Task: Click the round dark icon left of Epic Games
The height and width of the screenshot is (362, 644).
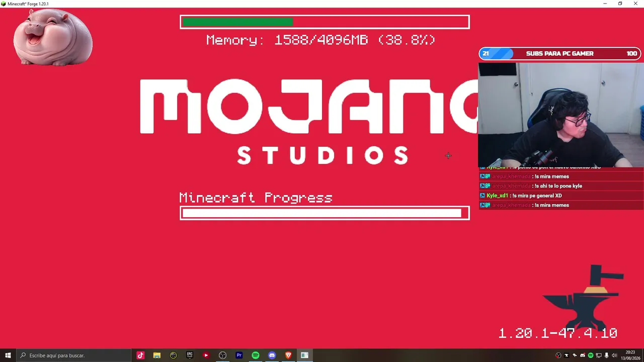Action: pos(174,355)
